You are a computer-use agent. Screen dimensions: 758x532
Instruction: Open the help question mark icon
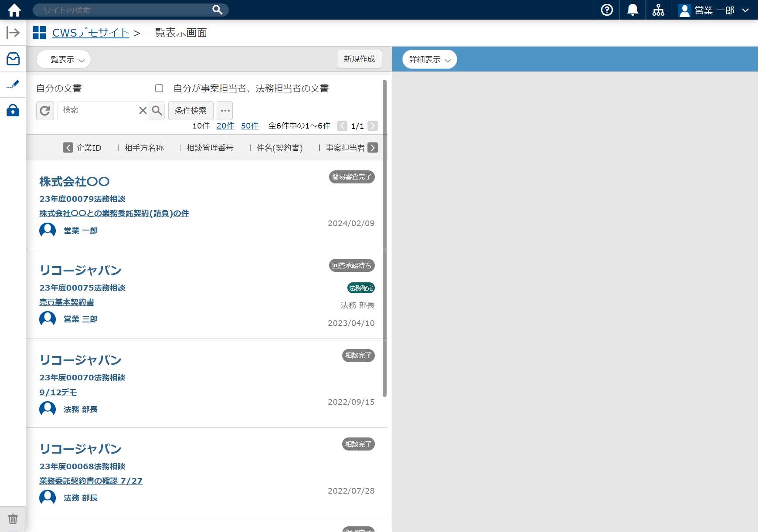tap(607, 10)
